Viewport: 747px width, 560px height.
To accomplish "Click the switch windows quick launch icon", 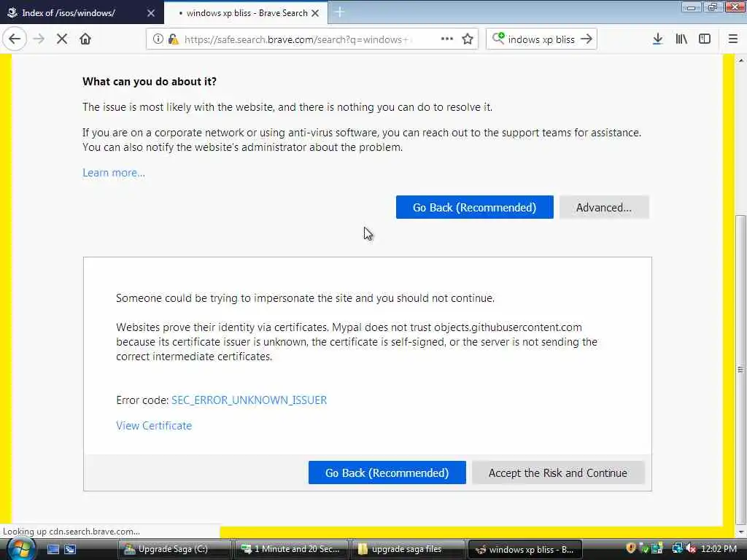I will [x=70, y=549].
